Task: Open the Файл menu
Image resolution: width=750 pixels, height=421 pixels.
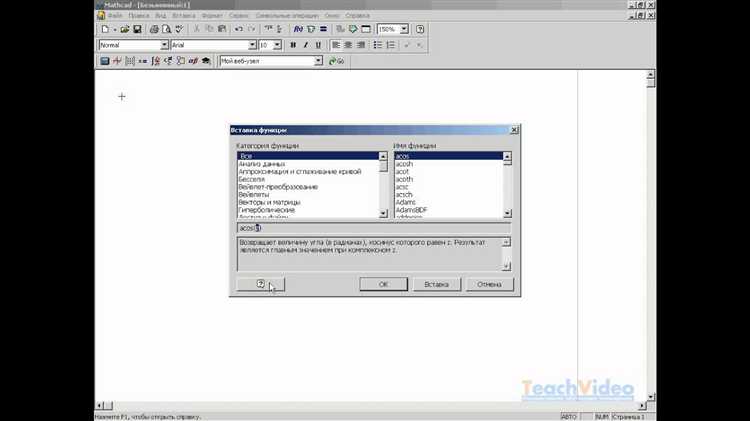Action: pos(115,16)
